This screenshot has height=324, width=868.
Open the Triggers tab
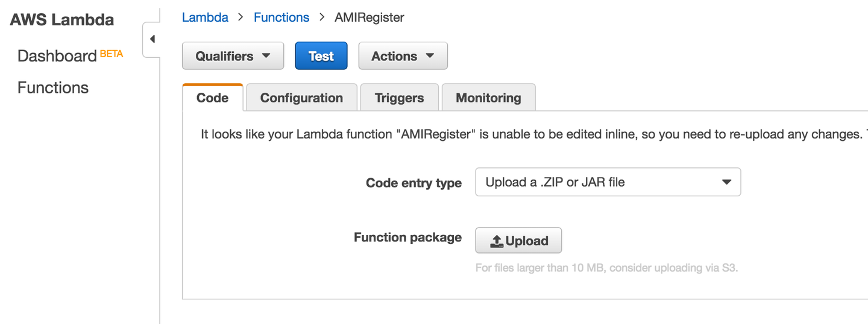pyautogui.click(x=399, y=98)
